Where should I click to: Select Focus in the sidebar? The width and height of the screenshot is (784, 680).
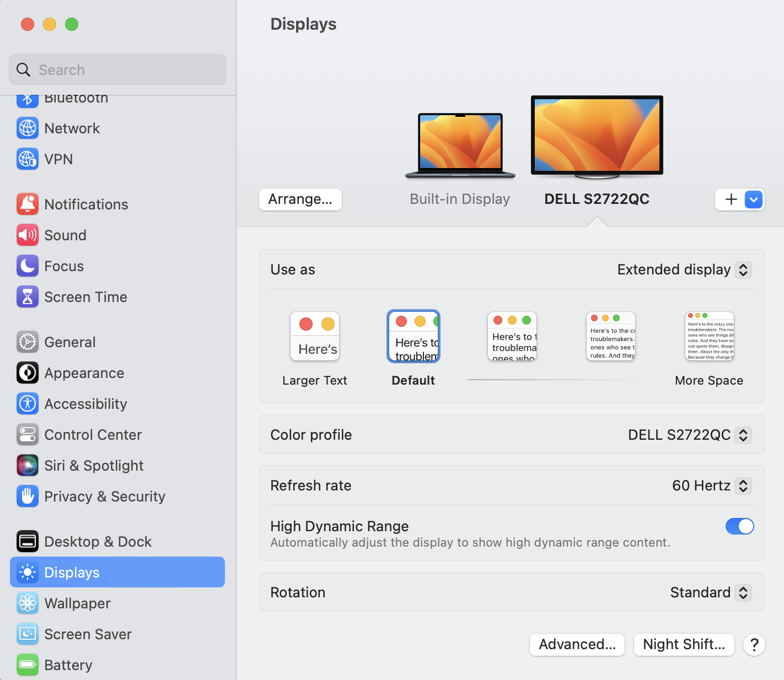(x=117, y=266)
